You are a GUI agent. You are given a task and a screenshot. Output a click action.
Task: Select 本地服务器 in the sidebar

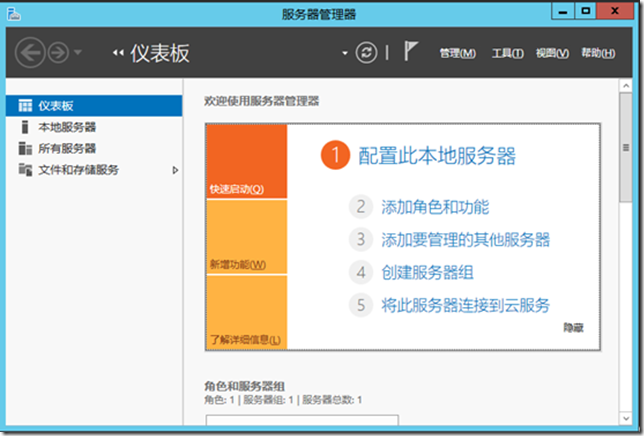click(94, 127)
